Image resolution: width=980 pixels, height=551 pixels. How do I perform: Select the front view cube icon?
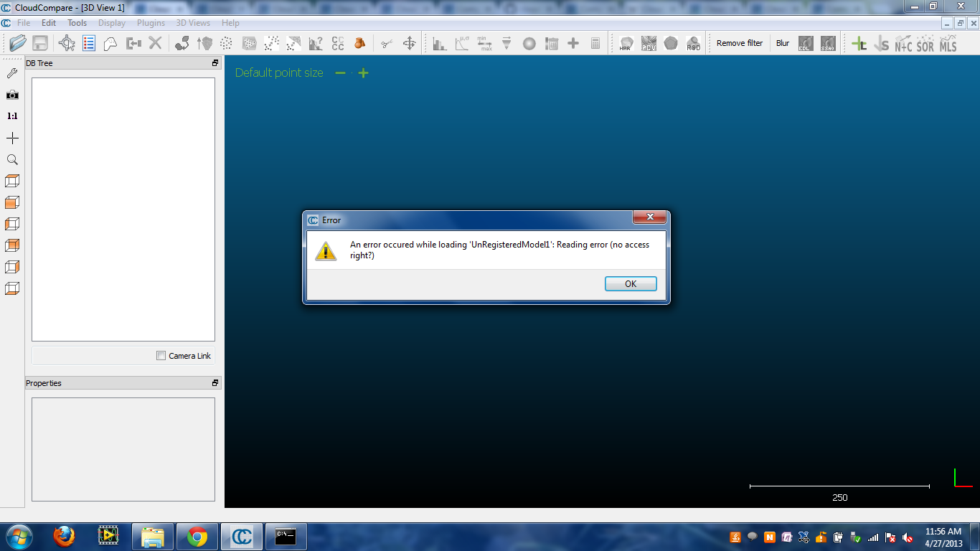coord(11,202)
